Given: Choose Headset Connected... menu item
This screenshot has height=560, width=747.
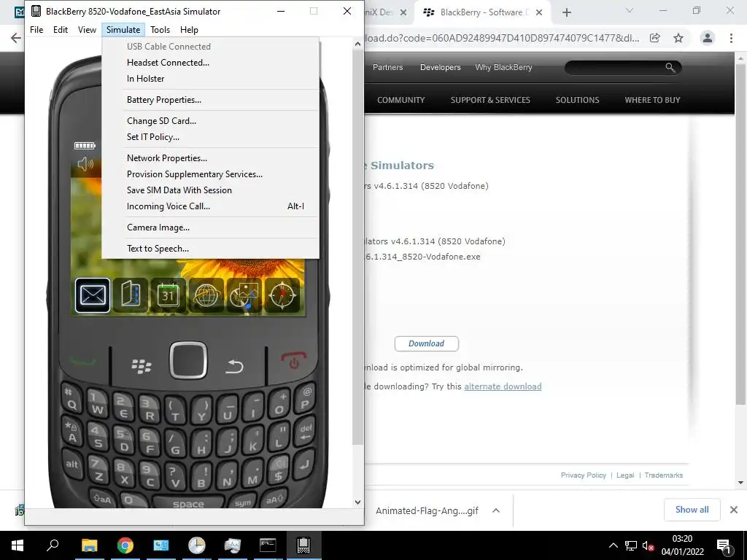Looking at the screenshot, I should [168, 63].
